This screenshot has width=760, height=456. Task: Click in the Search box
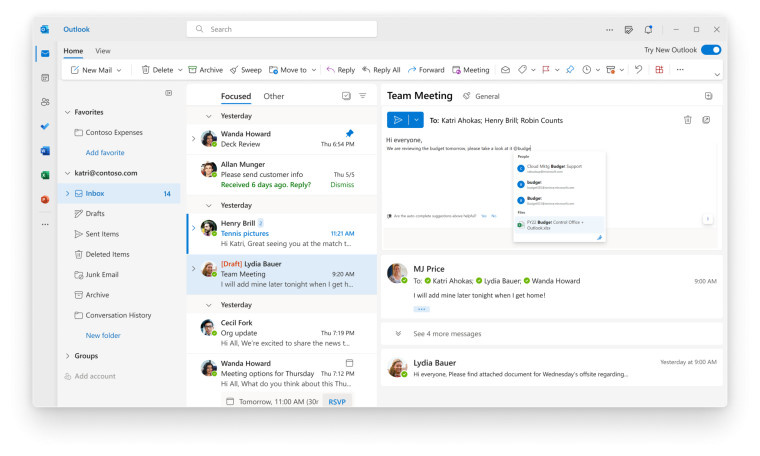point(282,29)
